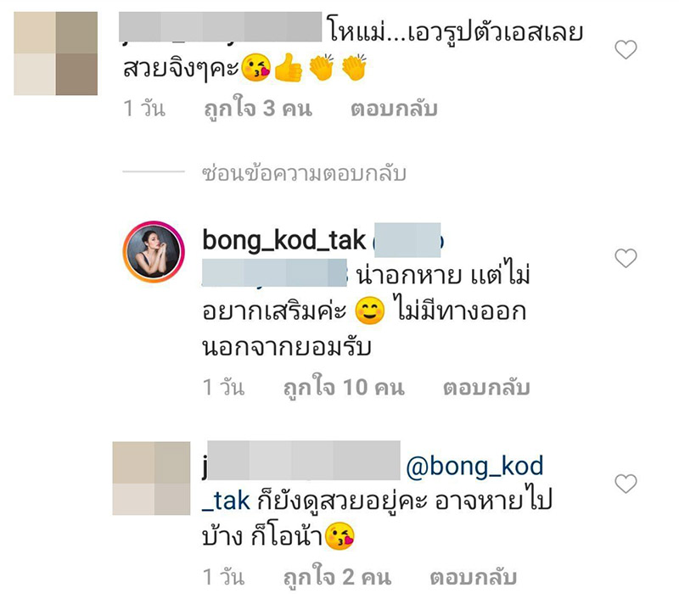This screenshot has width=679, height=616.
Task: Open the blurred username starting with j
Action: point(302,461)
